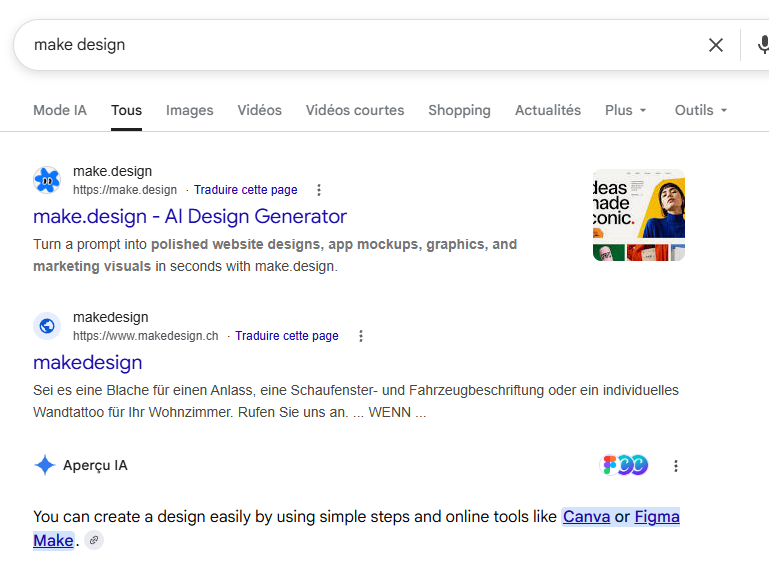The image size is (769, 569).
Task: Switch to the Mode IA tab
Action: tap(60, 110)
